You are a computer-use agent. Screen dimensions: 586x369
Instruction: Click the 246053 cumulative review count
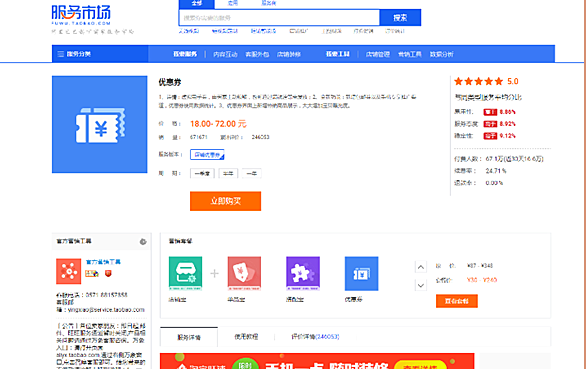point(260,137)
